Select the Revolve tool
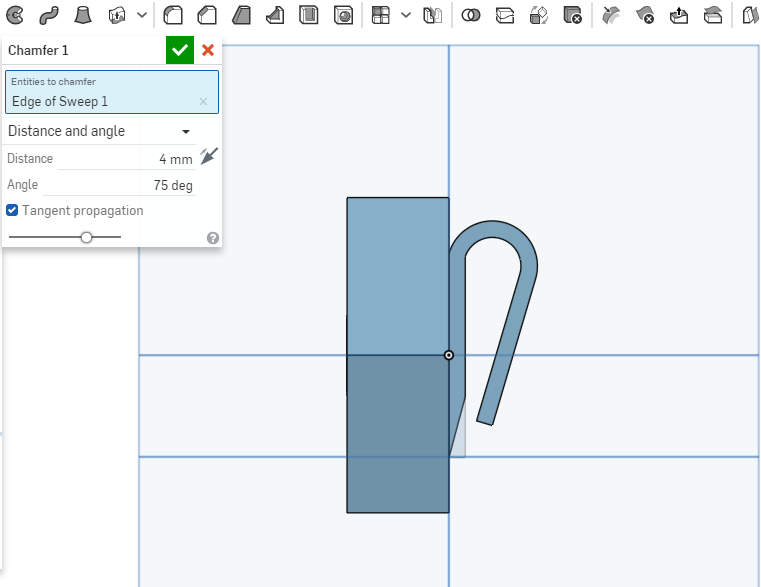The width and height of the screenshot is (761, 587). coord(15,16)
